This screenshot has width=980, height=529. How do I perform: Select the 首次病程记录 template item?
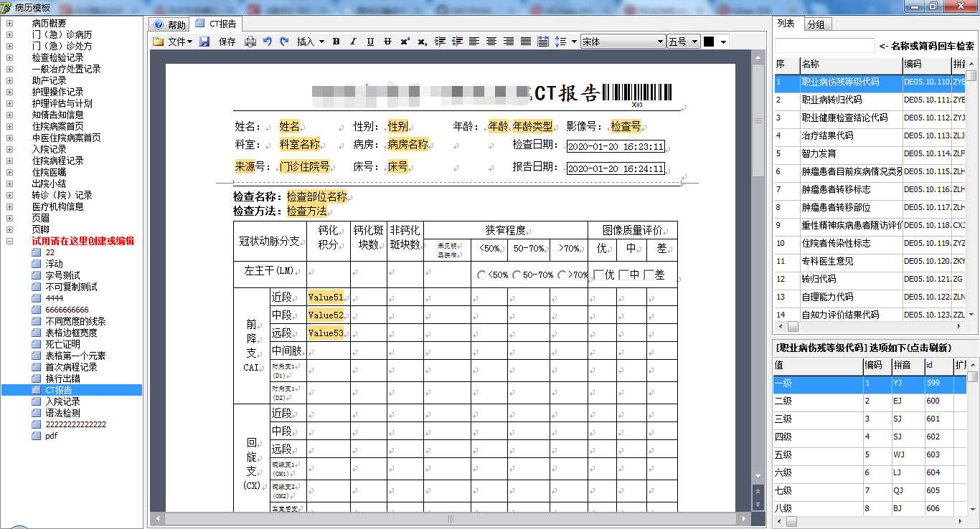(x=71, y=367)
